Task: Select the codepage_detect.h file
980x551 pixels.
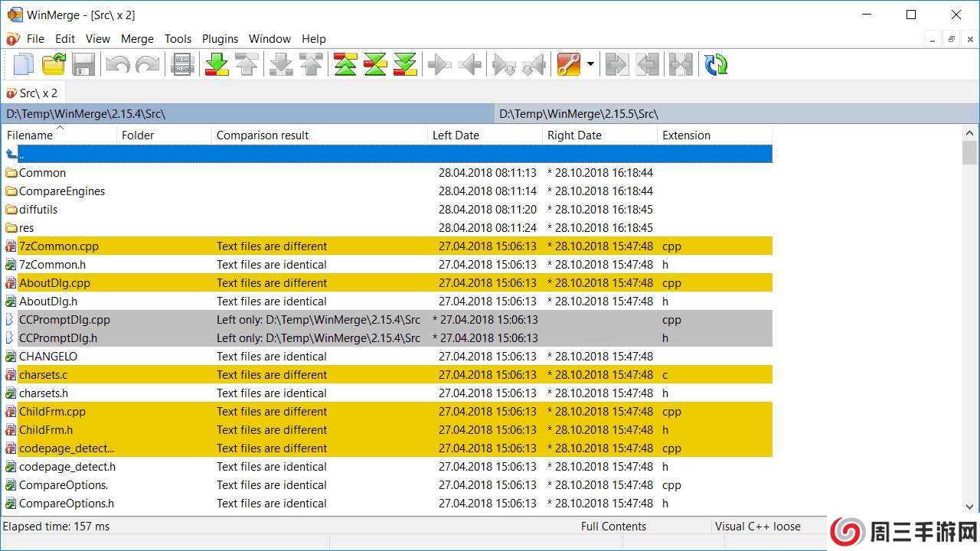Action: [x=387, y=467]
